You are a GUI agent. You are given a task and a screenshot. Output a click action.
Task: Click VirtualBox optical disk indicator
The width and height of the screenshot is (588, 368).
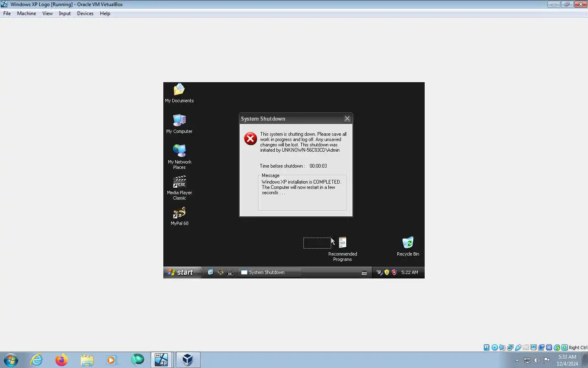tap(494, 348)
